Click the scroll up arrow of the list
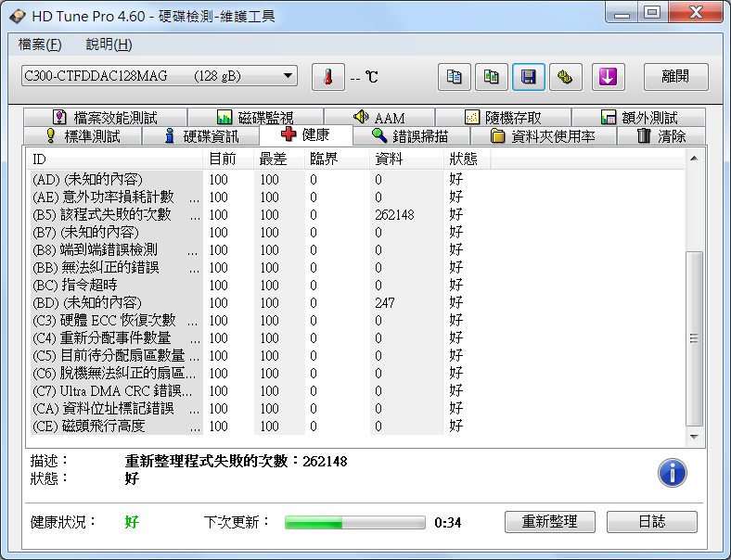The height and width of the screenshot is (560, 731). (694, 159)
